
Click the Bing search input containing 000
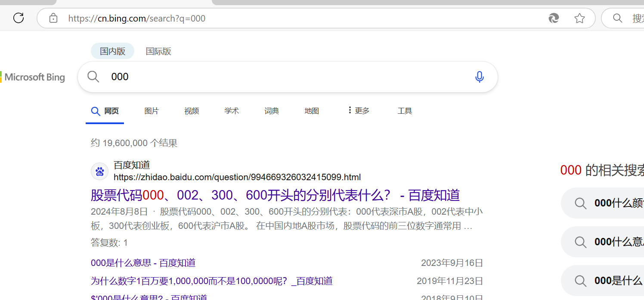pyautogui.click(x=288, y=77)
